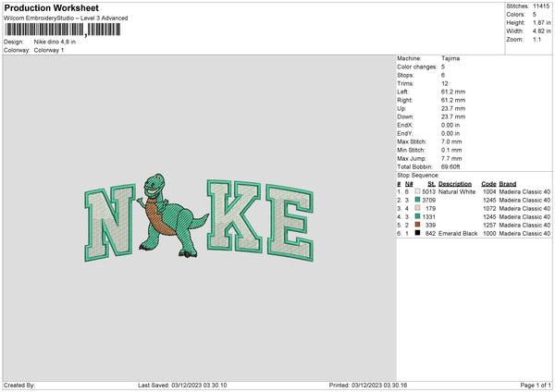555x392 pixels.
Task: Click stitch count 5013 in stop row 1
Action: (x=428, y=191)
